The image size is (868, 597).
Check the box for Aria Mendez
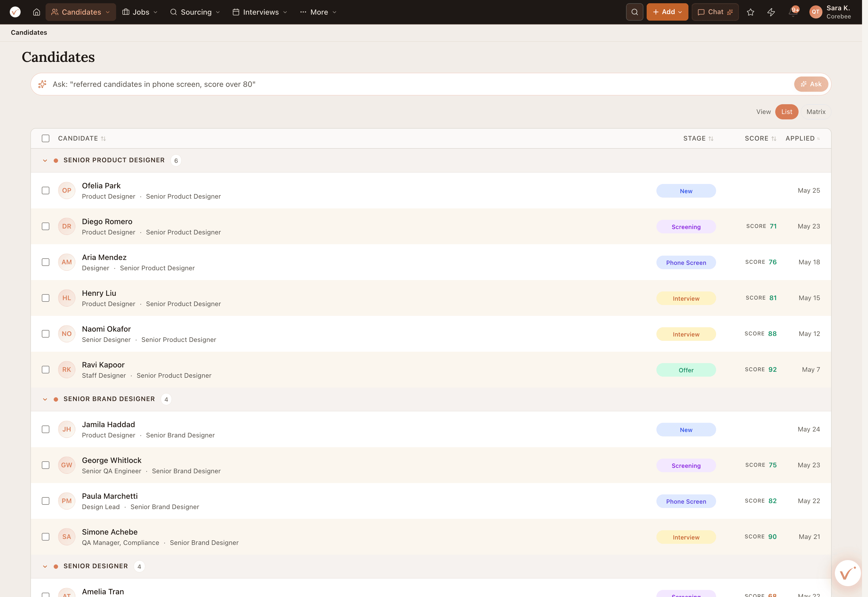pos(46,262)
